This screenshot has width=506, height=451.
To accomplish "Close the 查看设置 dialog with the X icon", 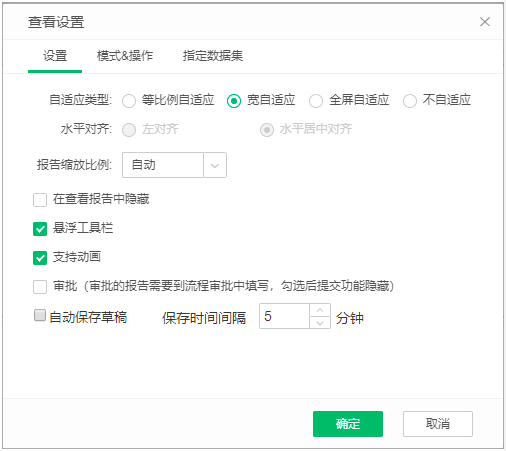I will pos(485,22).
